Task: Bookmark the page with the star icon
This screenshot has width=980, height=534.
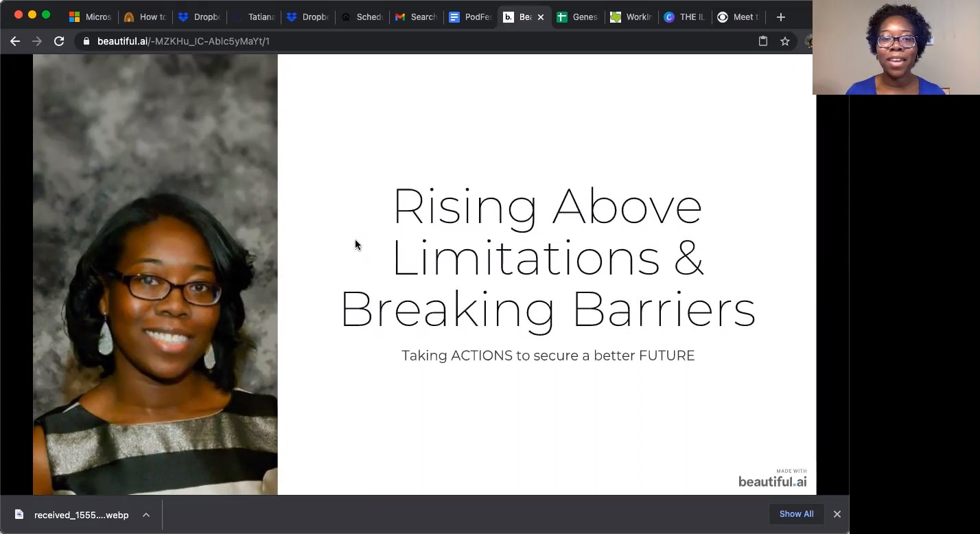Action: coord(784,41)
